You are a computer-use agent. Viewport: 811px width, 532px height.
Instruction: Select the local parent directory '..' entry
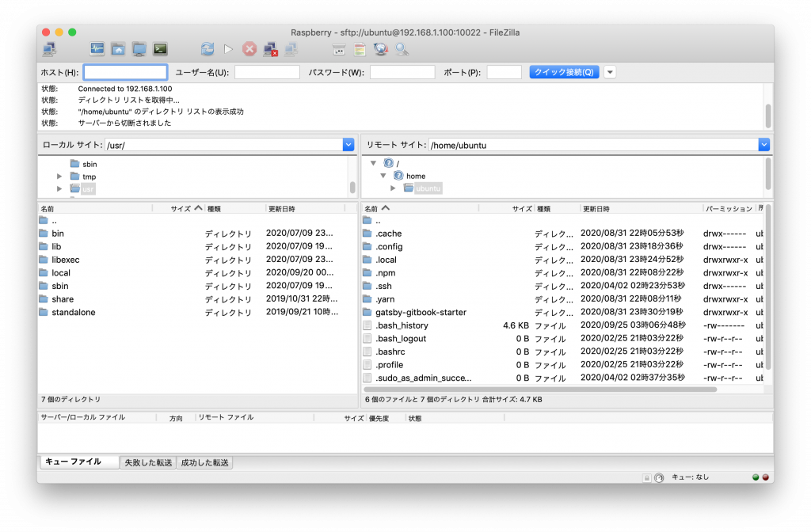click(197, 220)
